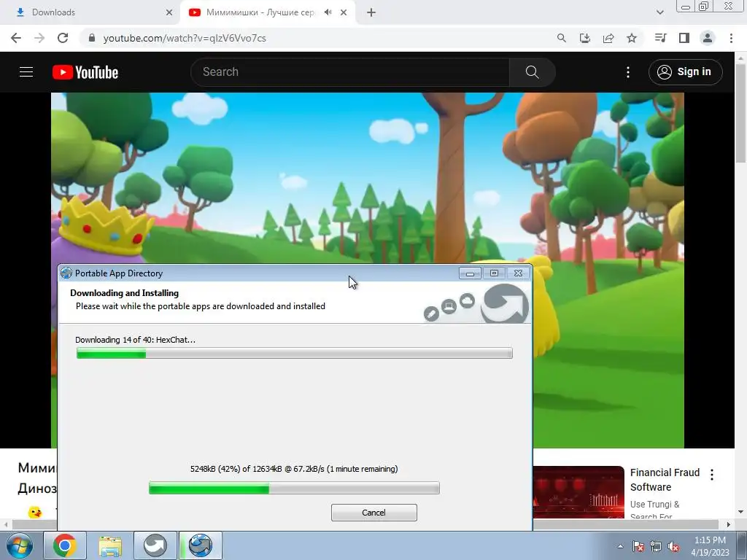Click the YouTube search magnifier button
Screen dimensions: 747x560
pos(532,72)
